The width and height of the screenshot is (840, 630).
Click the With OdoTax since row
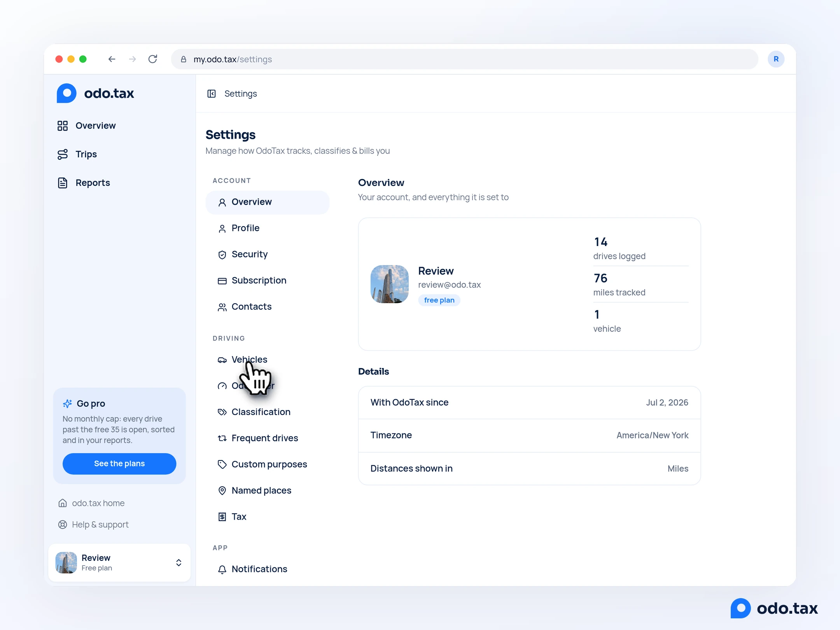tap(529, 403)
